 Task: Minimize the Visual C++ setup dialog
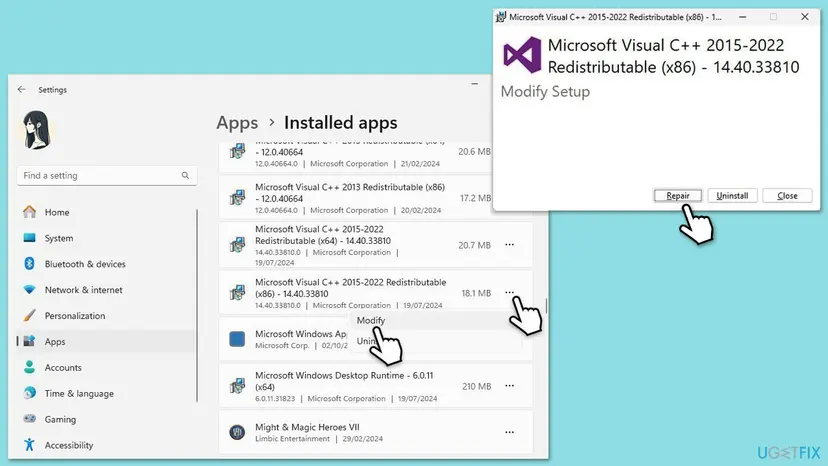[742, 17]
